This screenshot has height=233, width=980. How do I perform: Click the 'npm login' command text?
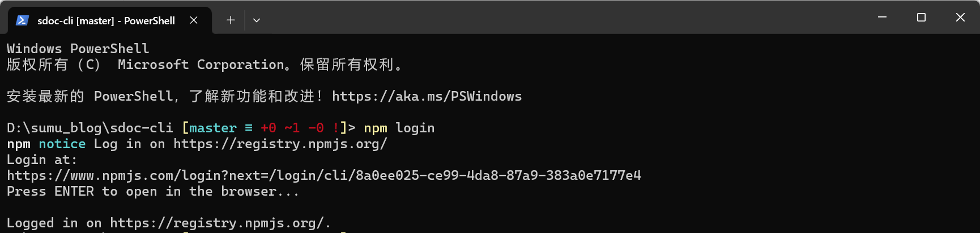point(399,128)
